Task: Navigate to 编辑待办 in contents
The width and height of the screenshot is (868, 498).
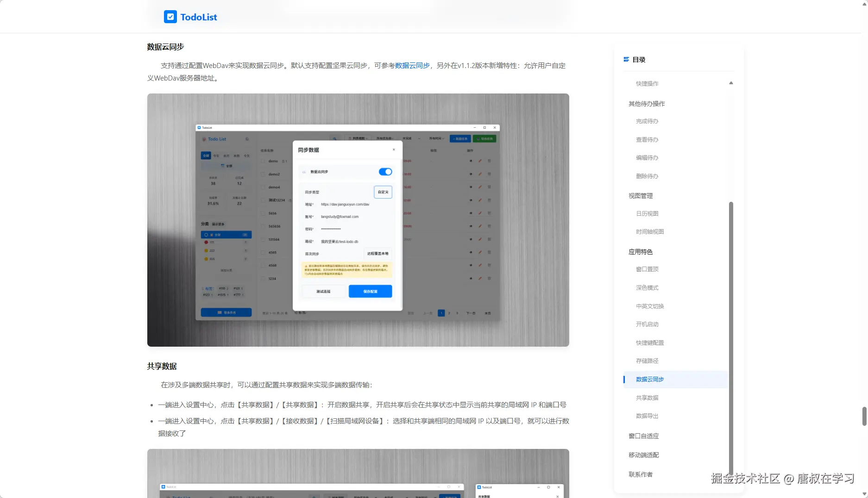Action: point(647,158)
